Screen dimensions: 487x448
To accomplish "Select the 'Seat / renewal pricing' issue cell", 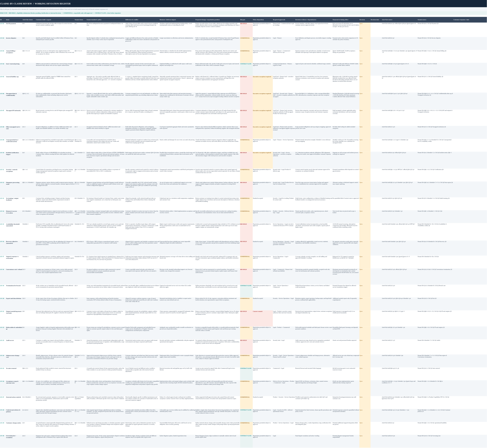I will point(14,69).
